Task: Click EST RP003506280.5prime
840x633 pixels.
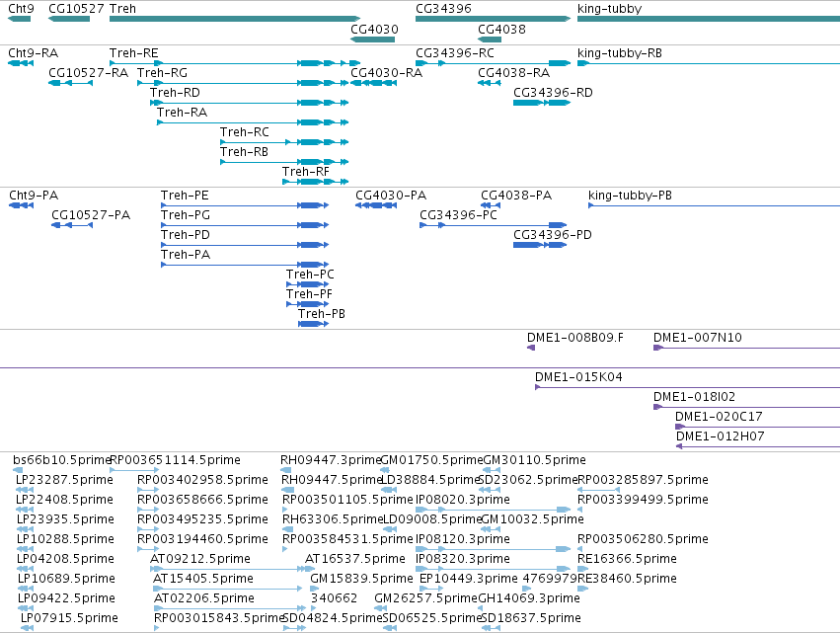Action: pyautogui.click(x=579, y=549)
